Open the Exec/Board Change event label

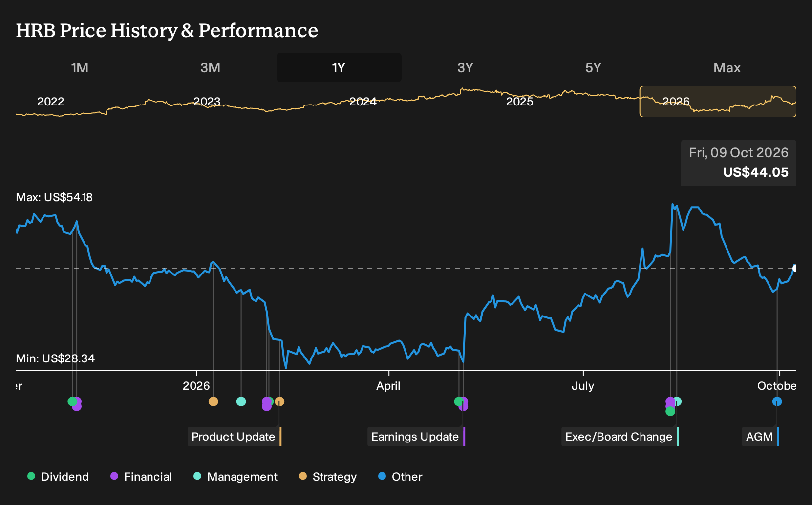pos(620,437)
